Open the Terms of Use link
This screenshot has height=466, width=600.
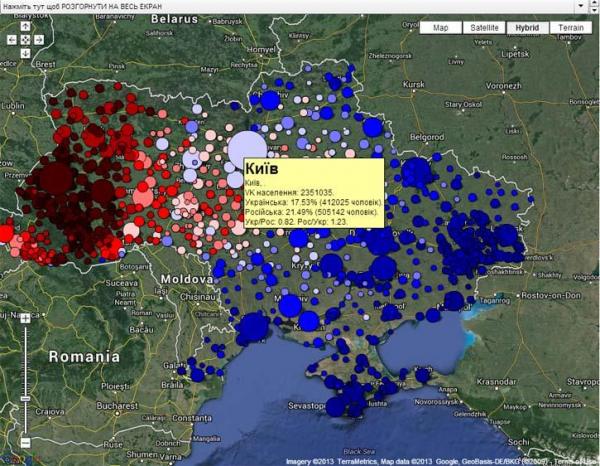pyautogui.click(x=575, y=460)
